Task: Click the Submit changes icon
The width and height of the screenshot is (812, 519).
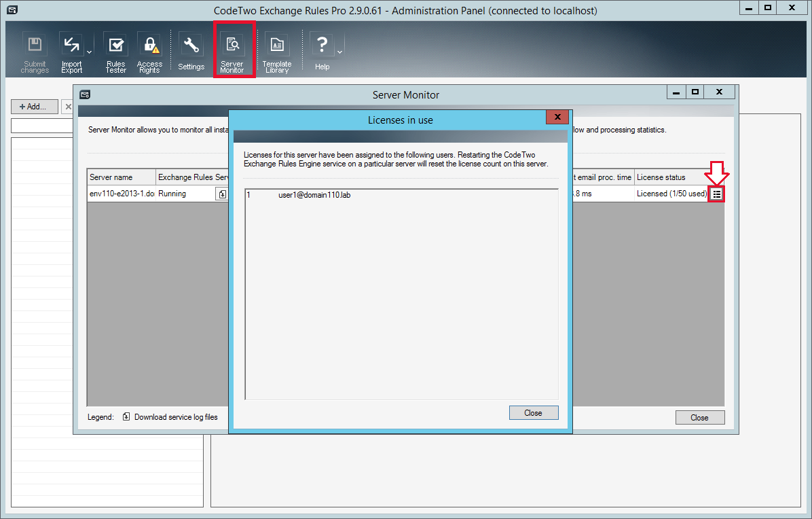Action: tap(34, 48)
